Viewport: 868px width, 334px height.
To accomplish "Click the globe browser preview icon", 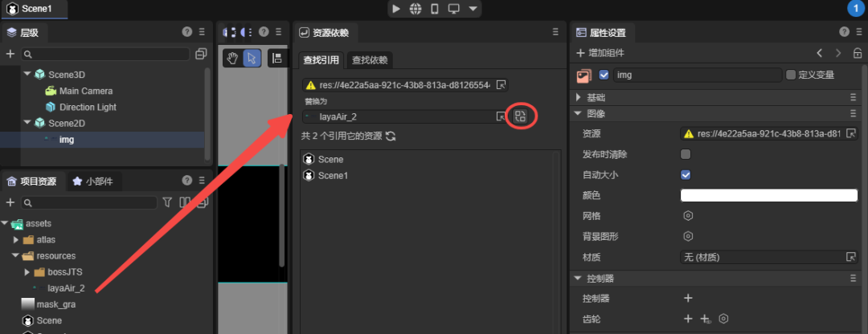I will tap(416, 9).
